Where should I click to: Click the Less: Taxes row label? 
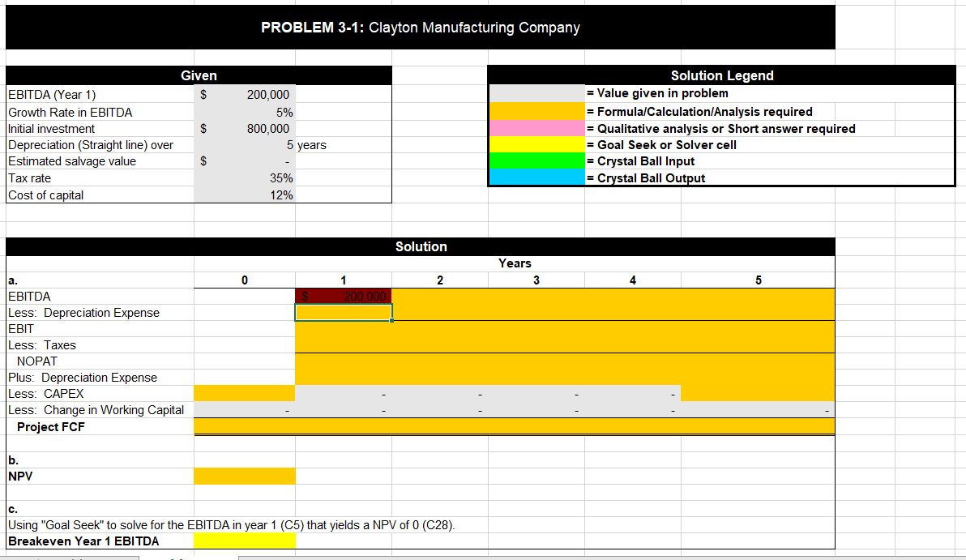(42, 345)
